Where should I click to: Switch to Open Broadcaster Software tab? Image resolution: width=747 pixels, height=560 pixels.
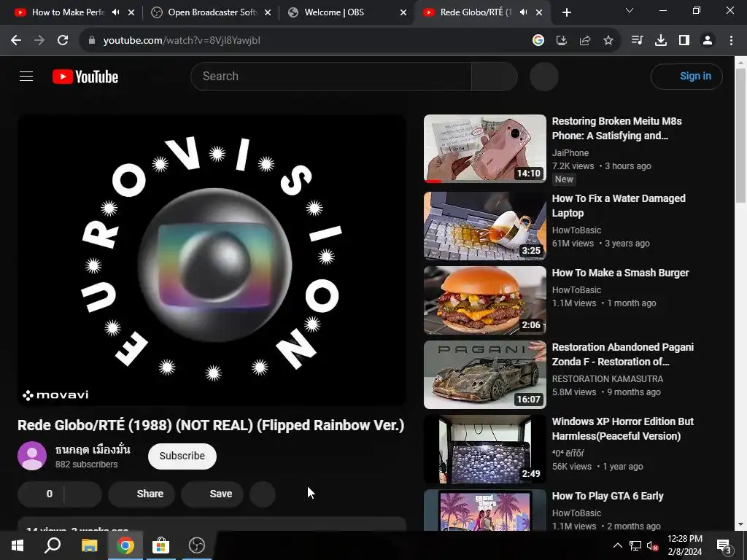(x=212, y=12)
